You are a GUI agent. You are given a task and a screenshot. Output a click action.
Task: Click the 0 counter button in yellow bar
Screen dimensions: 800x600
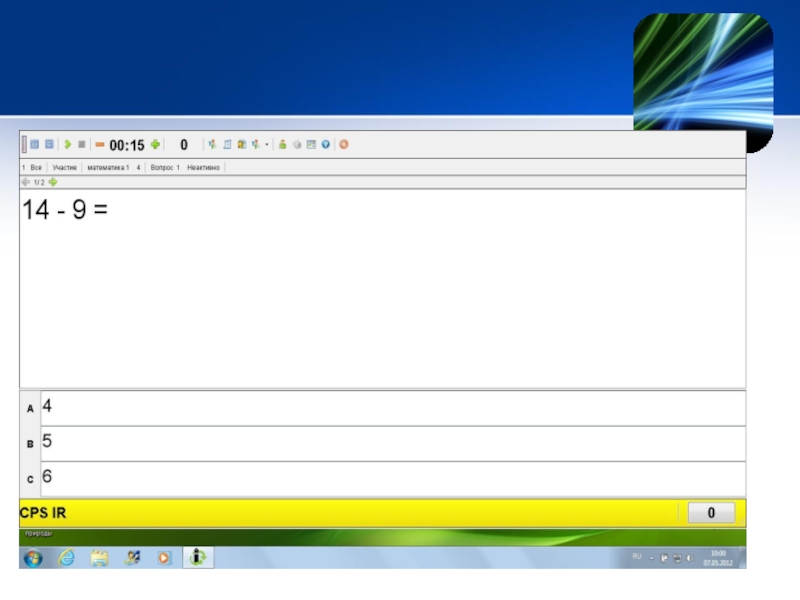(x=711, y=513)
